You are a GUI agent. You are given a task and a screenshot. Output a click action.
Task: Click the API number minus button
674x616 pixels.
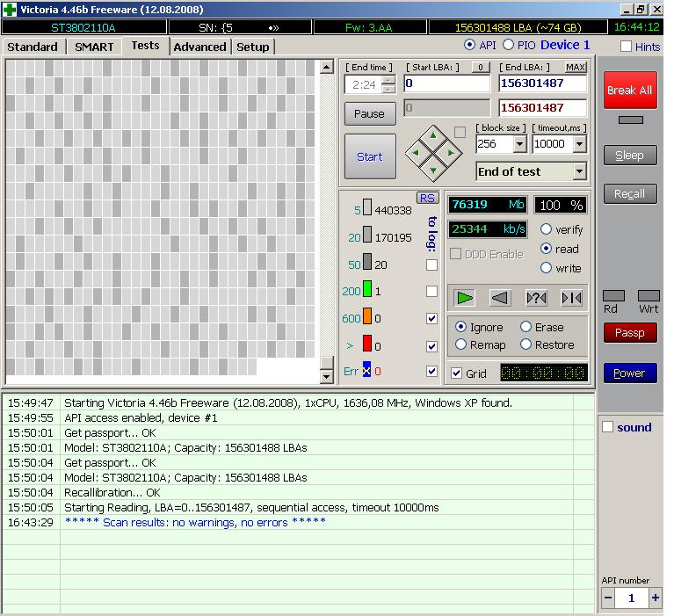point(608,598)
